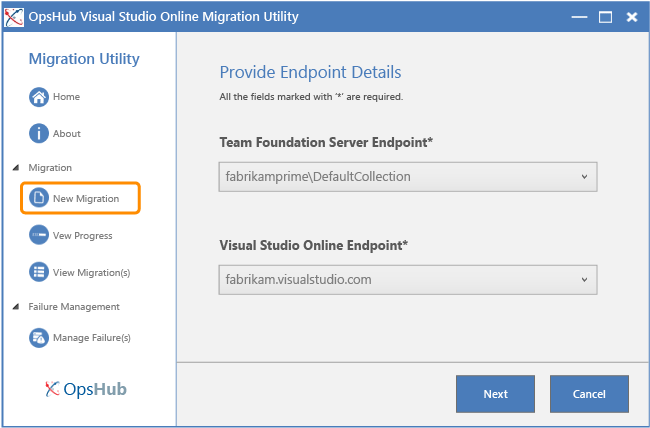
Task: Collapse the Migration section triangle
Action: click(x=16, y=168)
